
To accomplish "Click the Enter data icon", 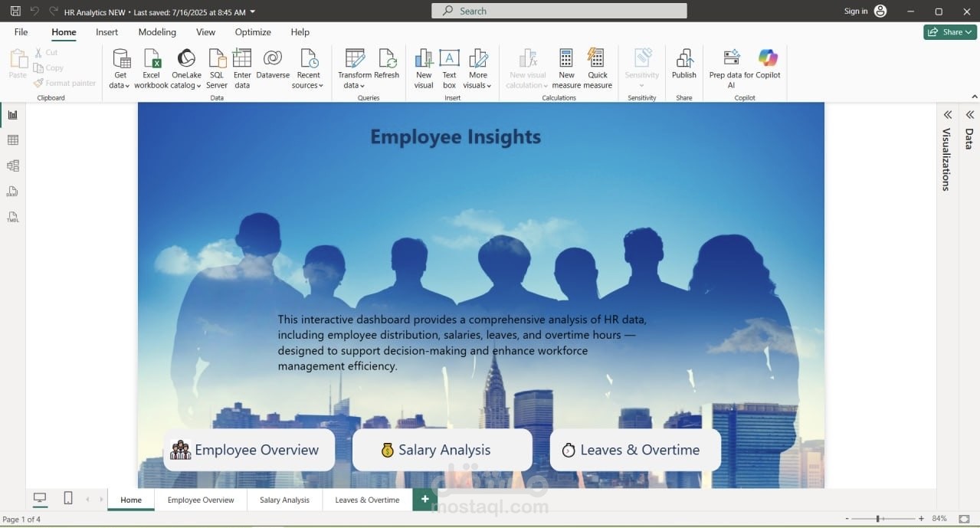I will tap(242, 59).
